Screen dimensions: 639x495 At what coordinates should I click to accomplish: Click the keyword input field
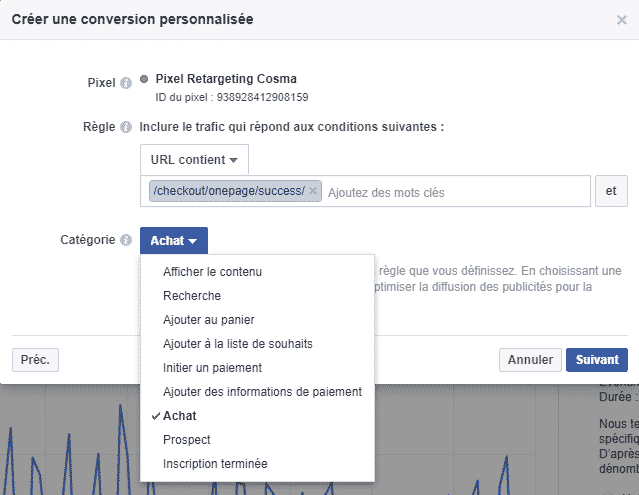(x=455, y=191)
